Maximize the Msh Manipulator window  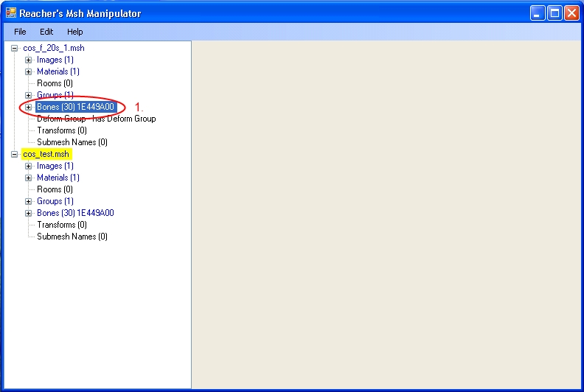(x=555, y=13)
